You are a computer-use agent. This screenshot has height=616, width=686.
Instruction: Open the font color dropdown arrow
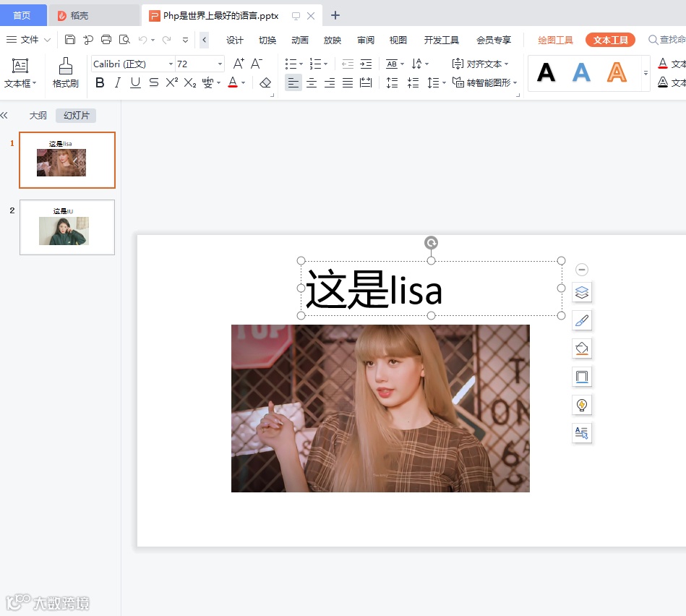tap(244, 82)
